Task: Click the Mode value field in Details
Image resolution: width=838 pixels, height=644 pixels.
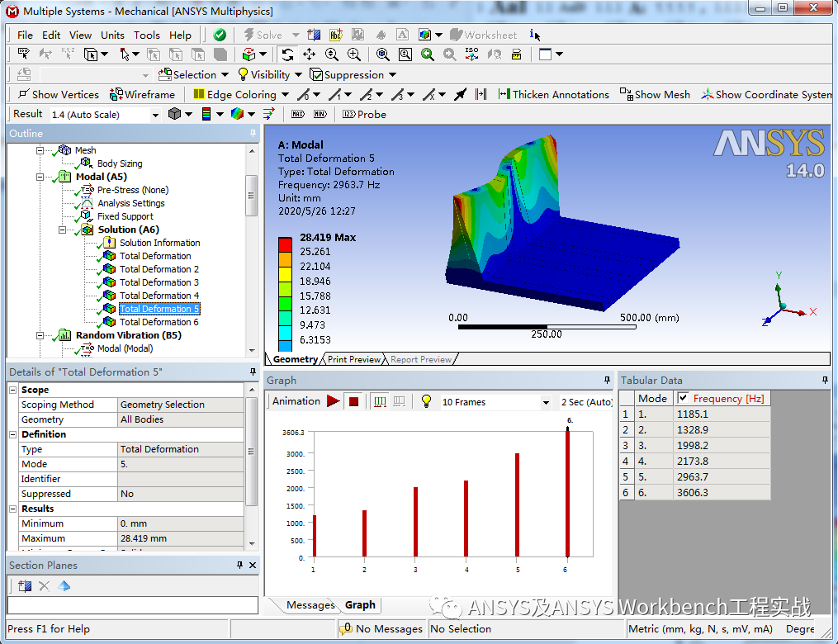Action: [181, 464]
